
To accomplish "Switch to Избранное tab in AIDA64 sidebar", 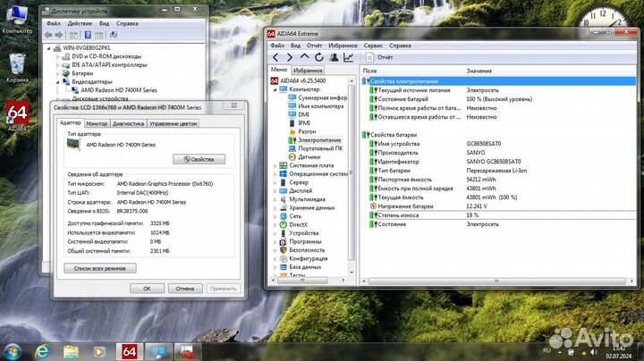I will (x=308, y=71).
